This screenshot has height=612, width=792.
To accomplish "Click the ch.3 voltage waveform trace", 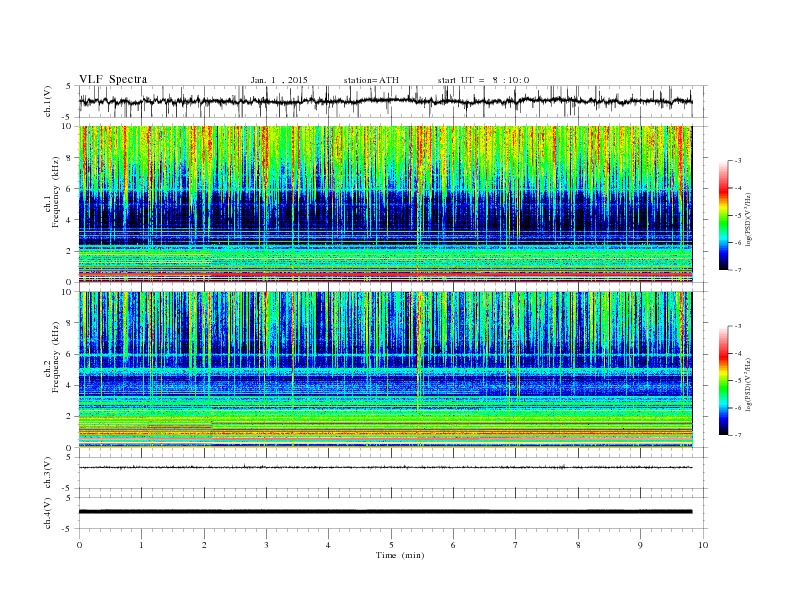I will click(385, 467).
